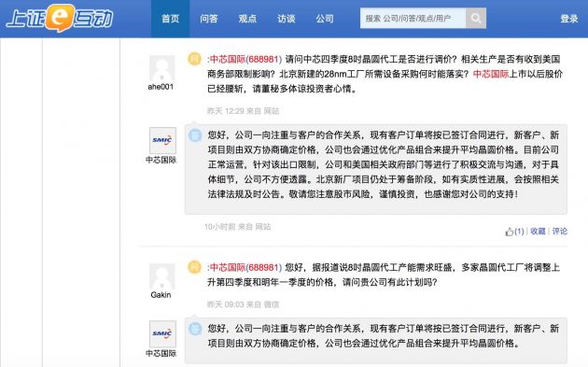View Gakin's avatar picture
The width and height of the screenshot is (588, 367).
click(x=162, y=276)
